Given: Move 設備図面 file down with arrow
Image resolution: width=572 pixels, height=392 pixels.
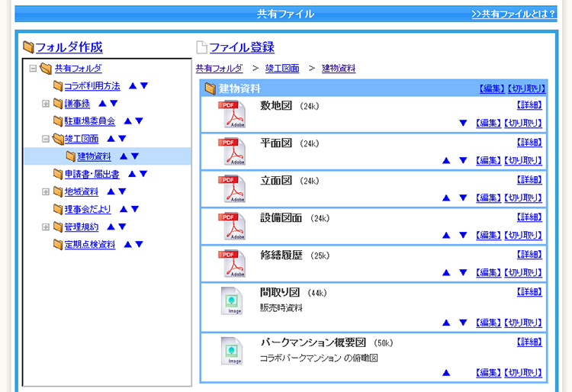Looking at the screenshot, I should (463, 235).
